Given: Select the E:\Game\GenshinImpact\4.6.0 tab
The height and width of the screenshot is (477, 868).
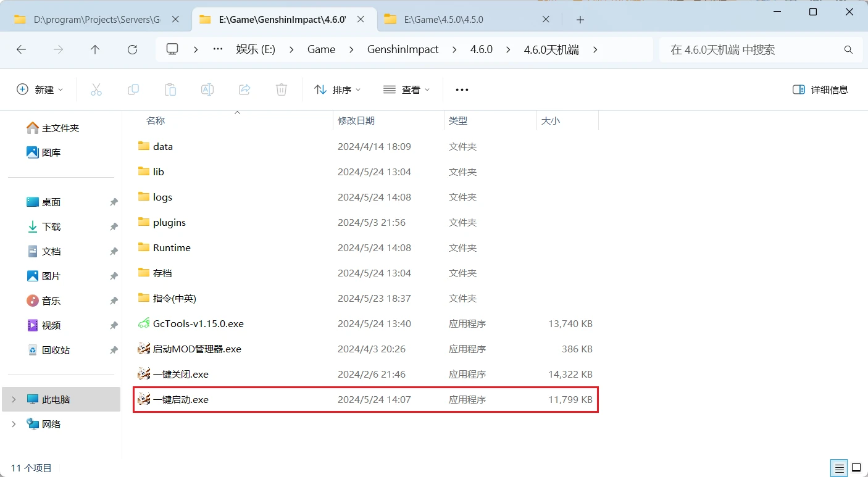Looking at the screenshot, I should (x=282, y=19).
